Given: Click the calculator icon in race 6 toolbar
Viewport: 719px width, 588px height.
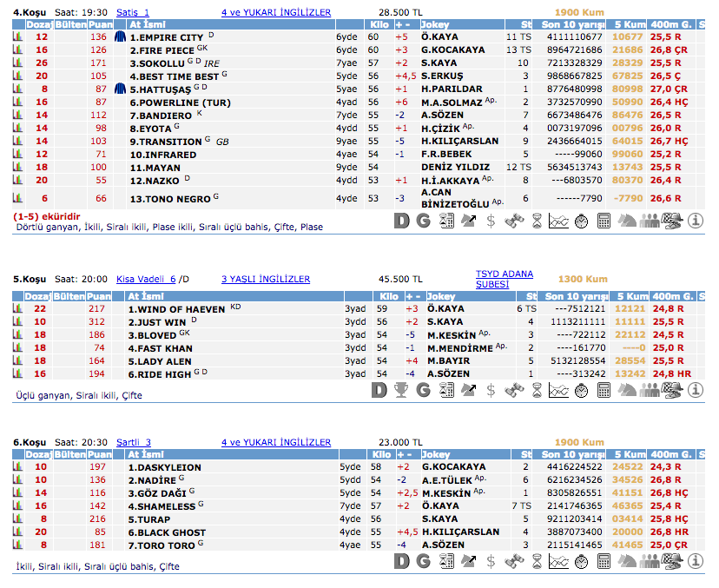Looking at the screenshot, I should 604,561.
